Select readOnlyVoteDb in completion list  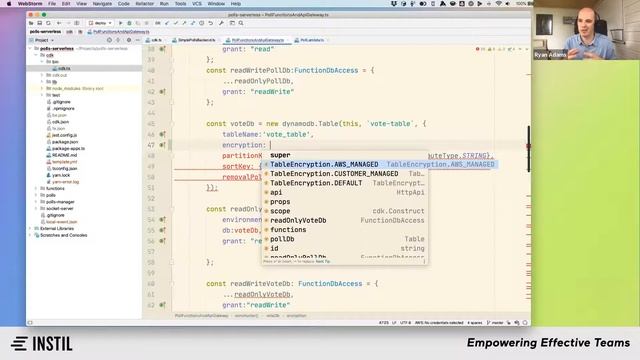click(x=345, y=220)
